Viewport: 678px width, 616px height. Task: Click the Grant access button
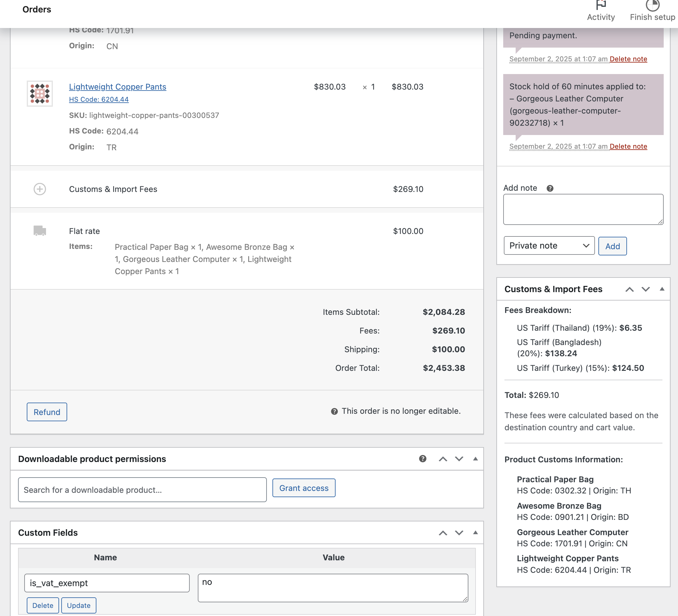[x=303, y=488]
